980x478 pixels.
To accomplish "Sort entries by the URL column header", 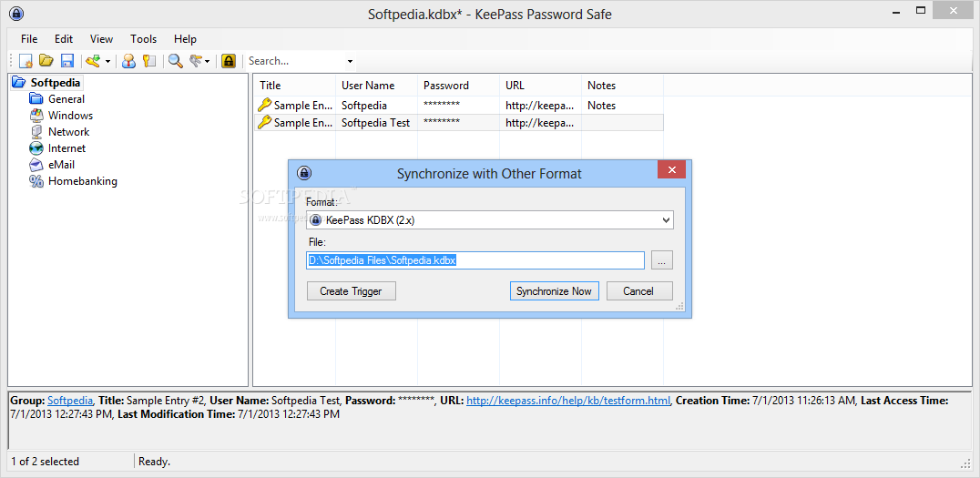I will tap(540, 86).
